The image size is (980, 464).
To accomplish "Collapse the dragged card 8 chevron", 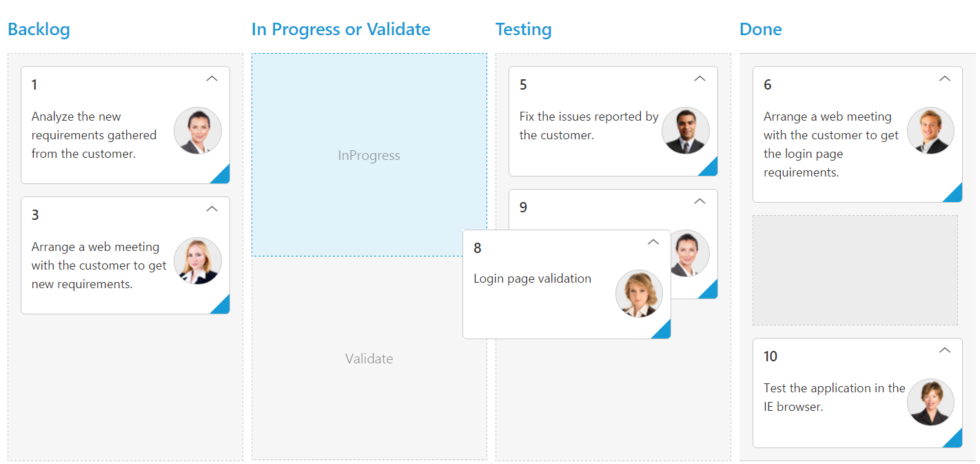I will tap(654, 242).
